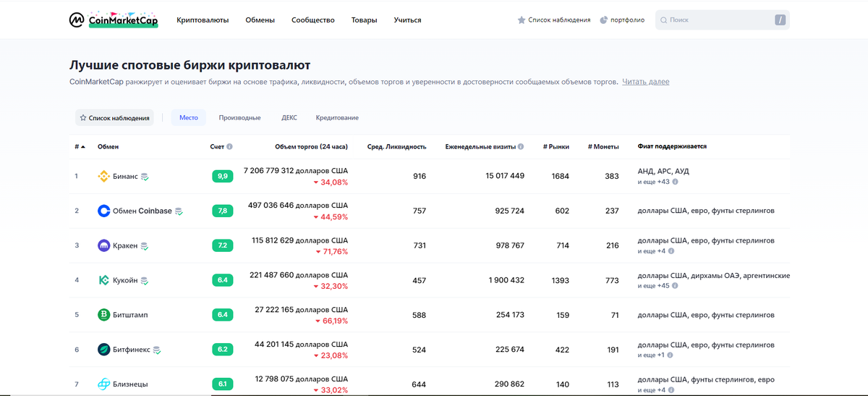The width and height of the screenshot is (868, 396).
Task: Expand 'и еще +43' fiat list for Binance
Action: click(653, 182)
